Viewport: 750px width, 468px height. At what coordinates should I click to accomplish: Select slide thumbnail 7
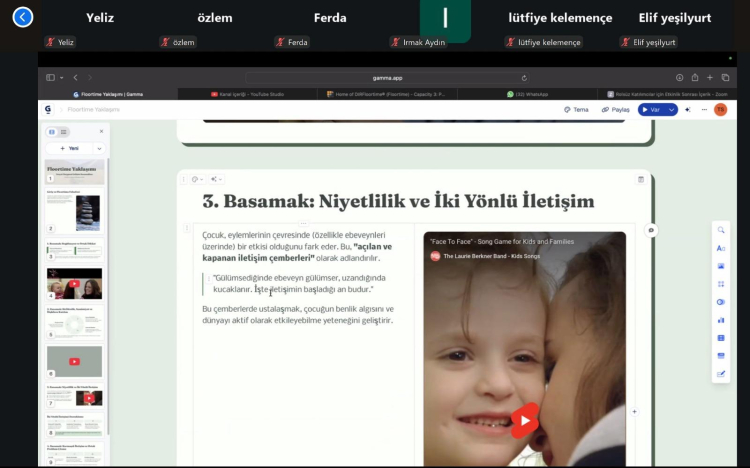(75, 395)
